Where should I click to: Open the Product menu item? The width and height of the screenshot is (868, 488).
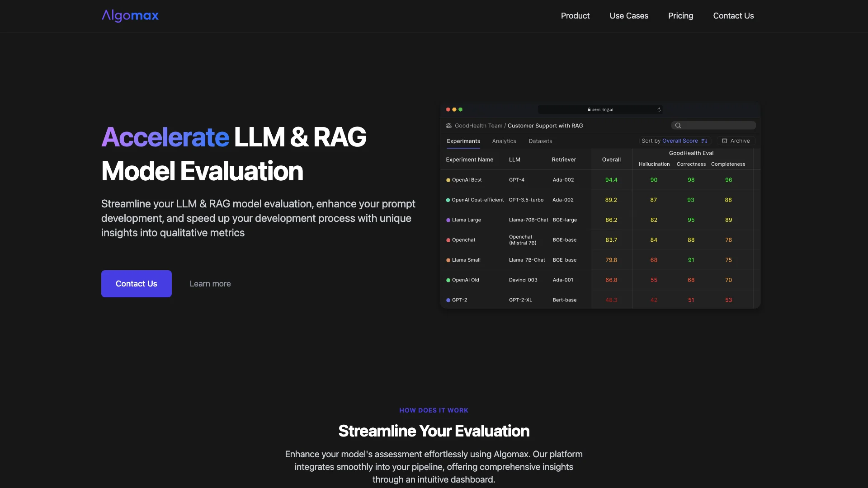tap(575, 16)
